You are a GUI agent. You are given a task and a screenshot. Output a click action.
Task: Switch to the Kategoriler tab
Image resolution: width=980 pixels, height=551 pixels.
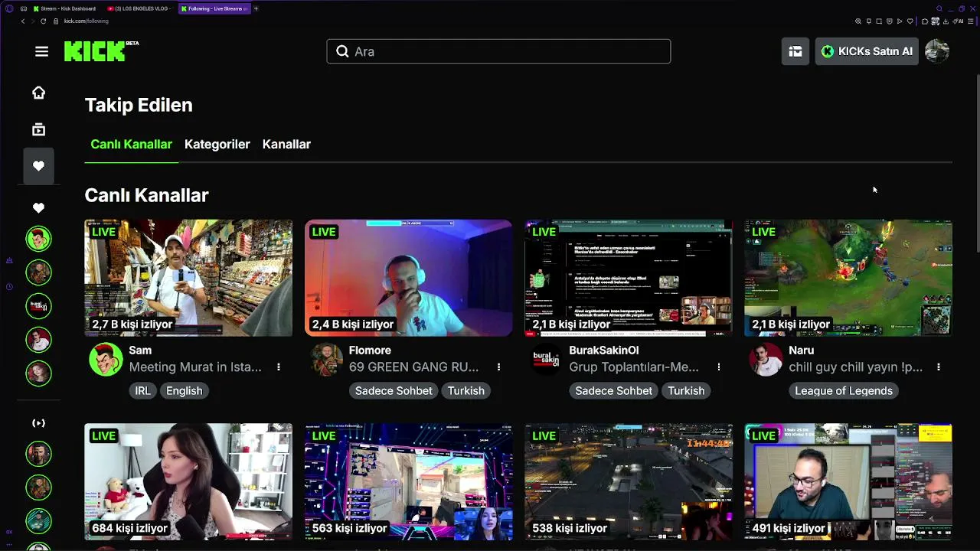[x=217, y=145]
